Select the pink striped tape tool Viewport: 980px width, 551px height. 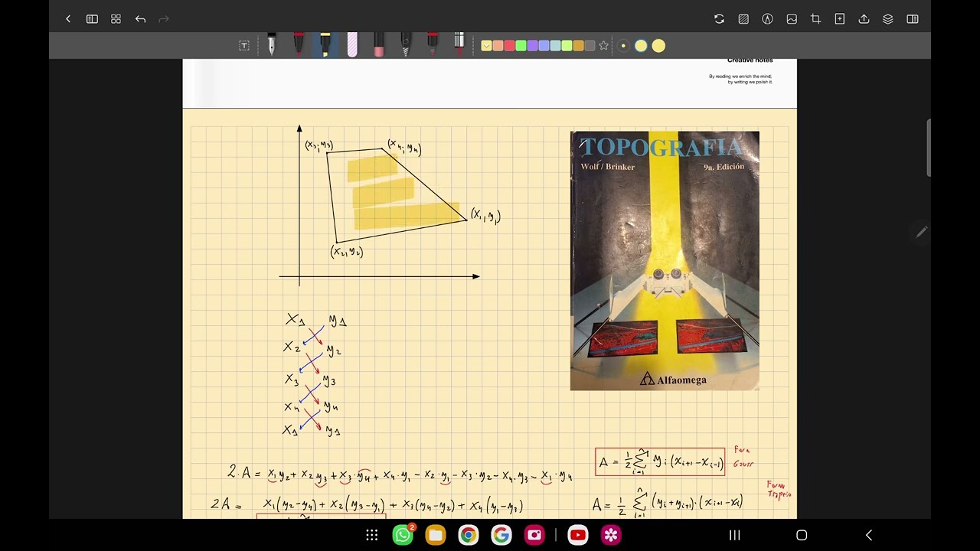pos(352,44)
